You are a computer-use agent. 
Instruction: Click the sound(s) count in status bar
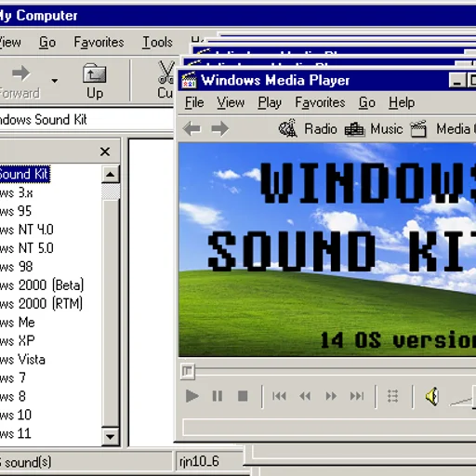(26, 462)
